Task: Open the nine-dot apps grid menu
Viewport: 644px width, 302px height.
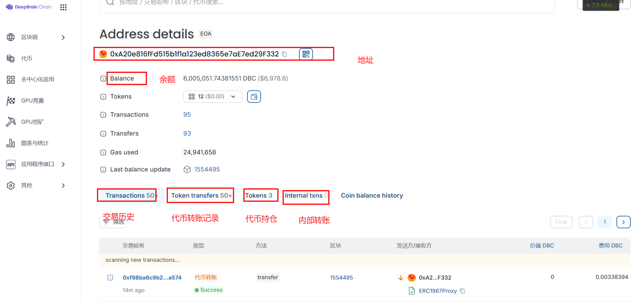Action: [x=63, y=7]
